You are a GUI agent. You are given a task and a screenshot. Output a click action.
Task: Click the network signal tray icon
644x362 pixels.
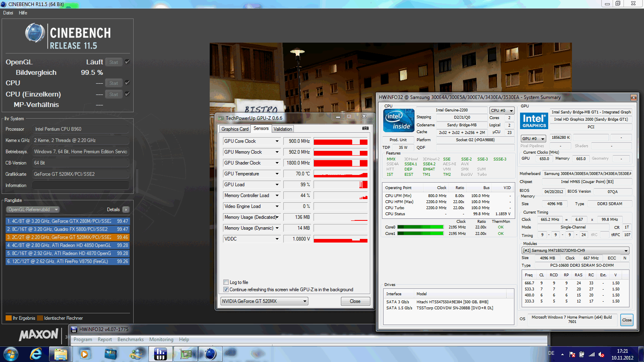pyautogui.click(x=591, y=354)
